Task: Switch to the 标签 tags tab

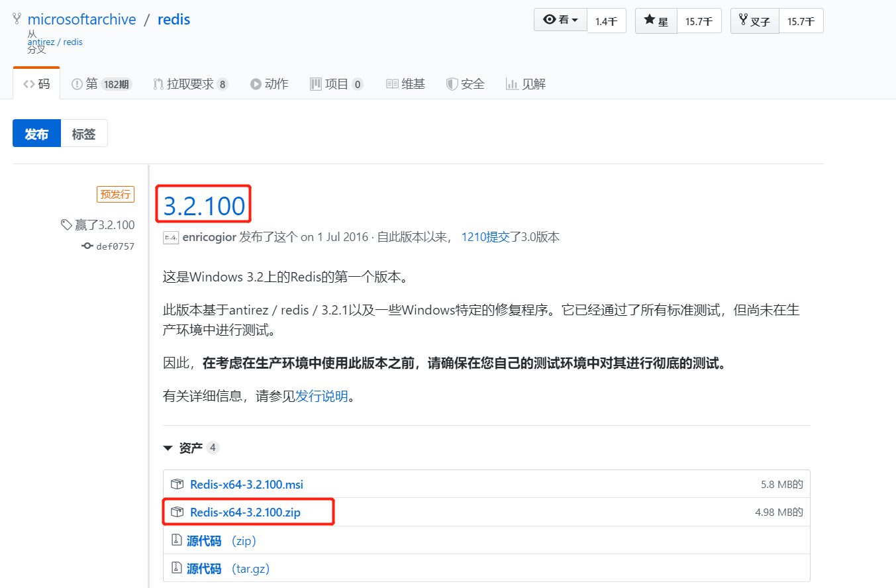Action: pos(83,133)
